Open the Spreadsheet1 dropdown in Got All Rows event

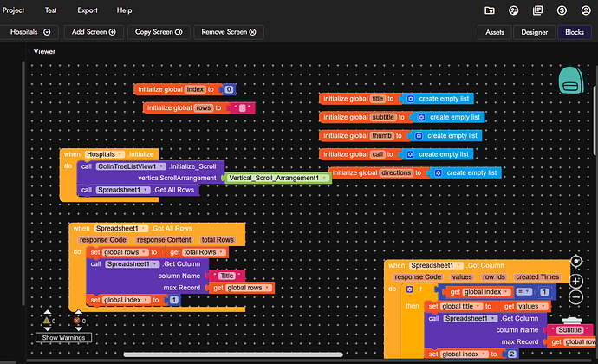point(121,228)
